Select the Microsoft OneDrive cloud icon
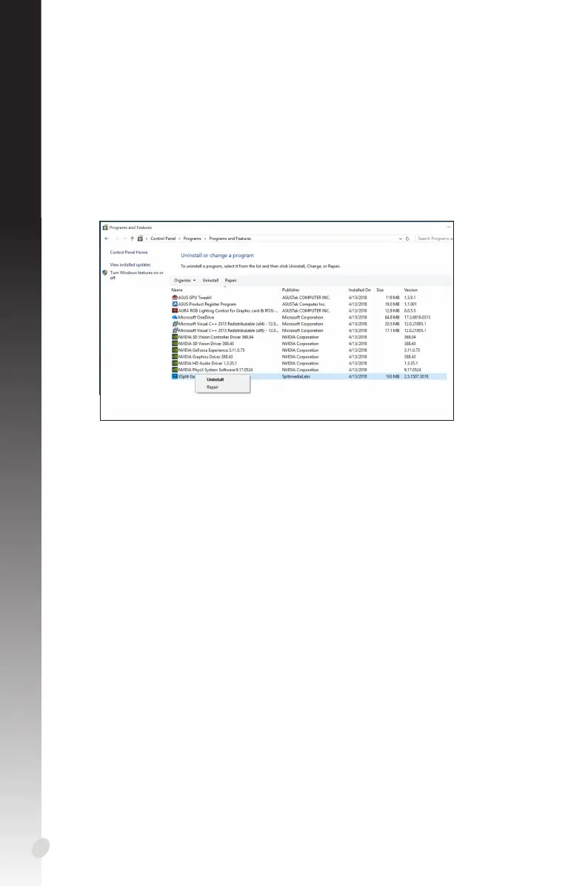Screen dimensions: 588x886 pyautogui.click(x=175, y=317)
